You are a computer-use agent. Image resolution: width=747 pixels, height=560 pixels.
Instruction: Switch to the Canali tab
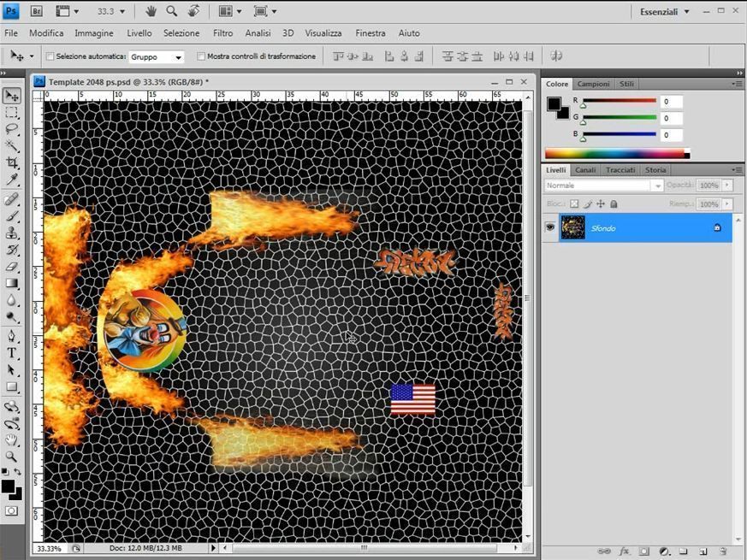click(585, 169)
